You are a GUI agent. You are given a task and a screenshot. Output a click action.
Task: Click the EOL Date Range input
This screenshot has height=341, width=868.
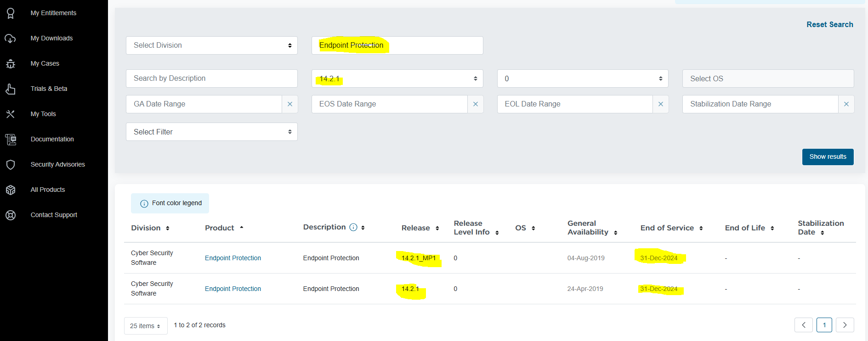tap(575, 104)
